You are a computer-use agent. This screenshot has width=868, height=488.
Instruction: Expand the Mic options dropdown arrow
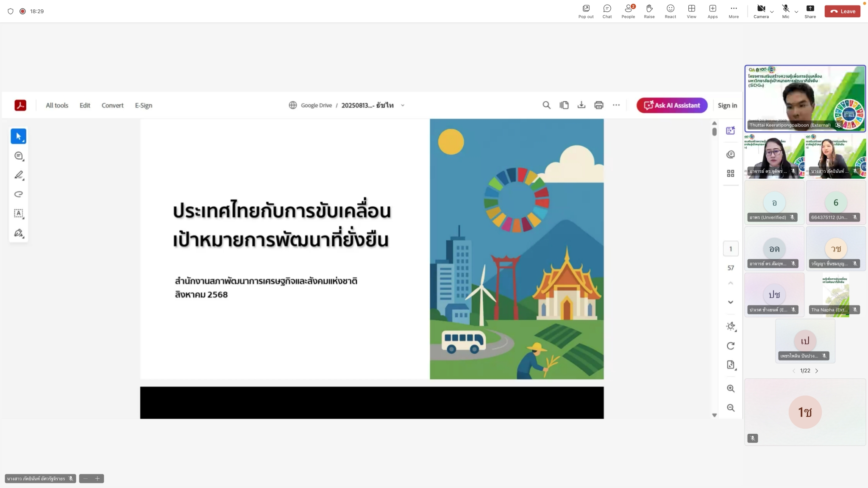(x=796, y=12)
